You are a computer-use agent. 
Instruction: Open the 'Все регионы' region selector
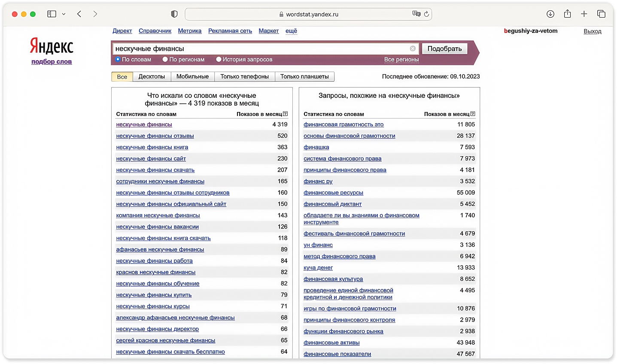[401, 60]
